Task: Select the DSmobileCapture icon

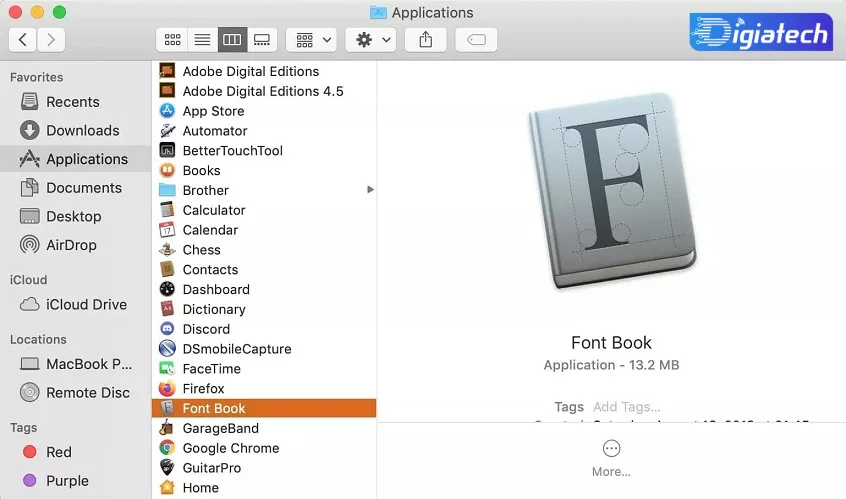Action: pos(167,348)
